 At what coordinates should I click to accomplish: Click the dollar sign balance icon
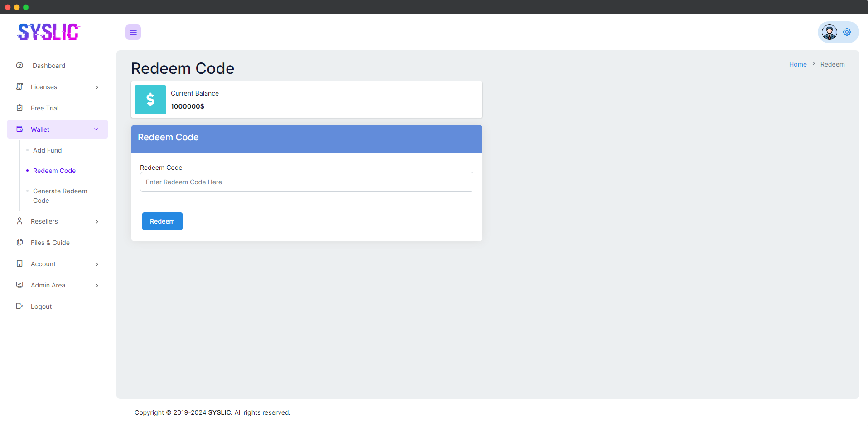150,100
